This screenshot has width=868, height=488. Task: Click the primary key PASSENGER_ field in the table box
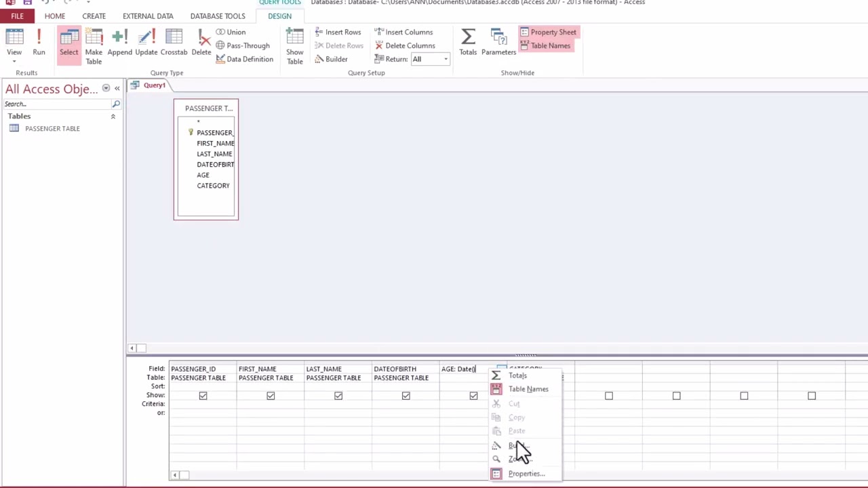pos(214,132)
